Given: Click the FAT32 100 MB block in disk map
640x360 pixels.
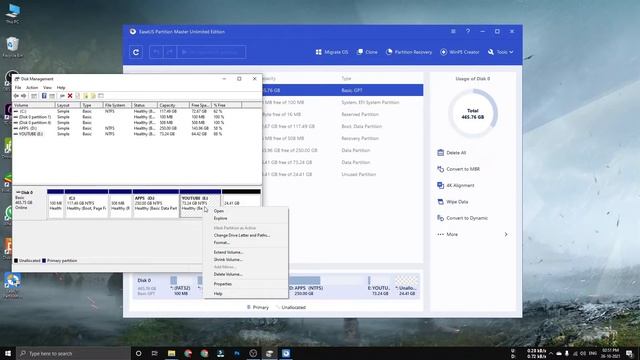Looking at the screenshot, I should click(181, 285).
